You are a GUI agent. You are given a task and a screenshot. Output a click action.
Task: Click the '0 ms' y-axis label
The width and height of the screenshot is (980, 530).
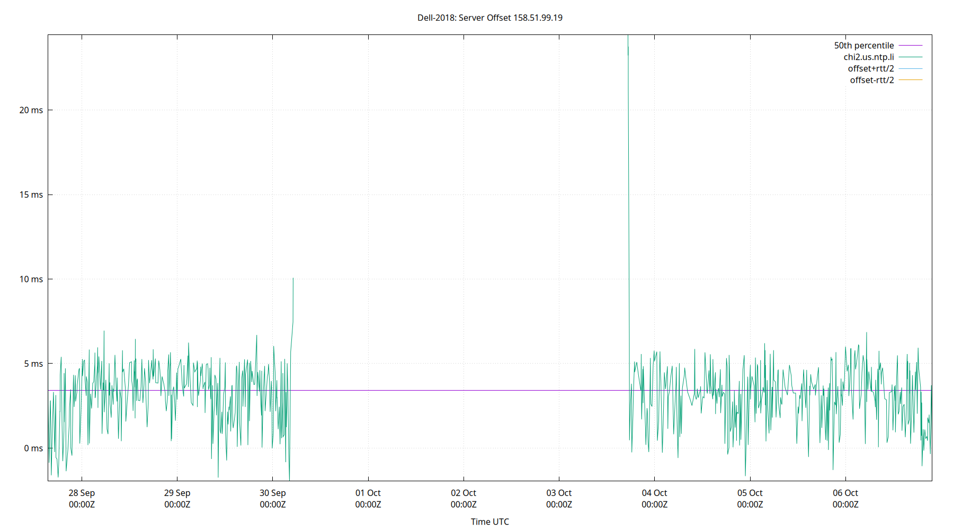33,448
